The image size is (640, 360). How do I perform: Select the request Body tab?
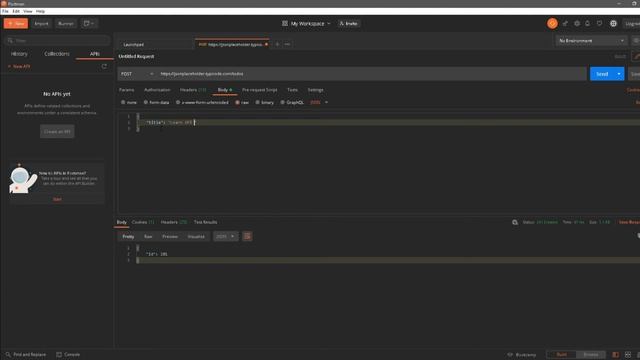[x=224, y=90]
